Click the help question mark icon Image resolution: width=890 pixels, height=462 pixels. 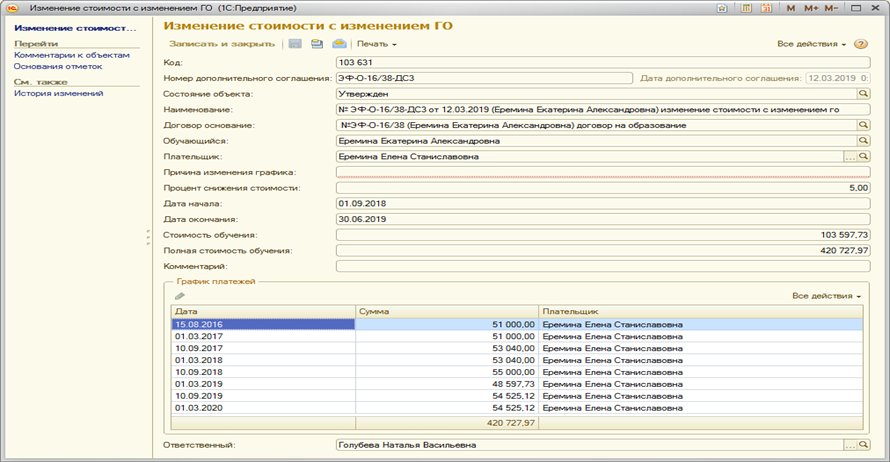[860, 44]
